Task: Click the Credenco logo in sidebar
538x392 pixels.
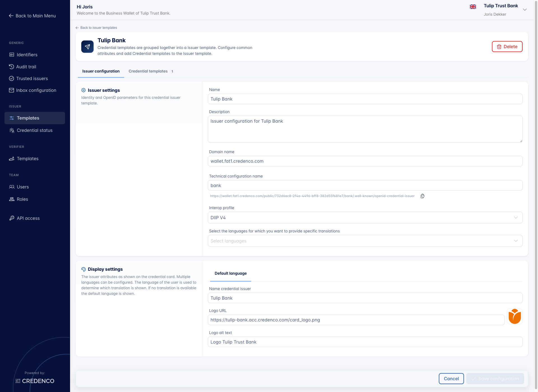Action: (35, 381)
